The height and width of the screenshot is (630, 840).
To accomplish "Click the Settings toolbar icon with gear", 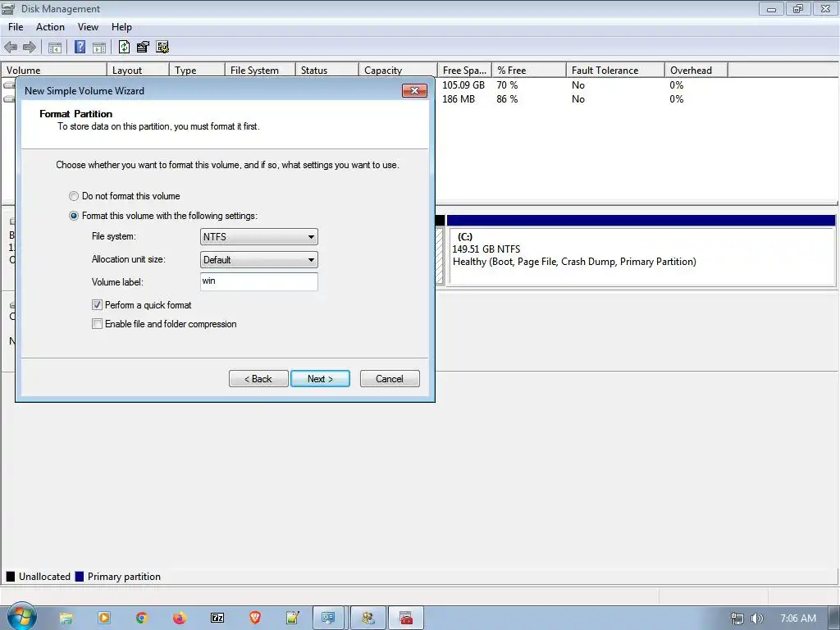I will [x=162, y=47].
